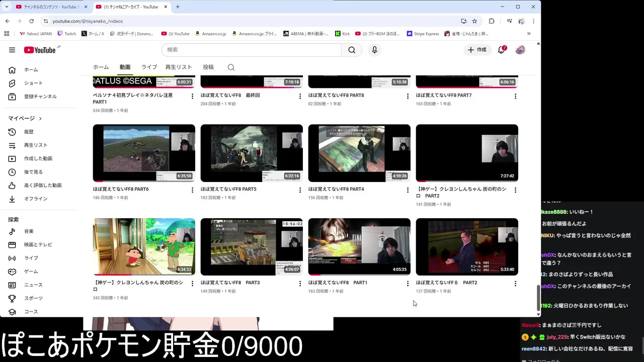The width and height of the screenshot is (644, 362).
Task: Open options for ほぼ覚えてないFF8 PART3
Action: [300, 284]
